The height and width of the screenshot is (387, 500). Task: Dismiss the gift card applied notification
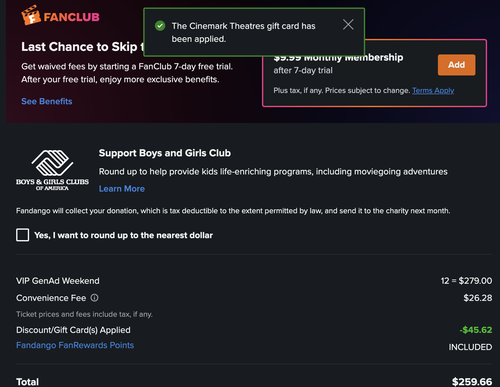tap(348, 24)
